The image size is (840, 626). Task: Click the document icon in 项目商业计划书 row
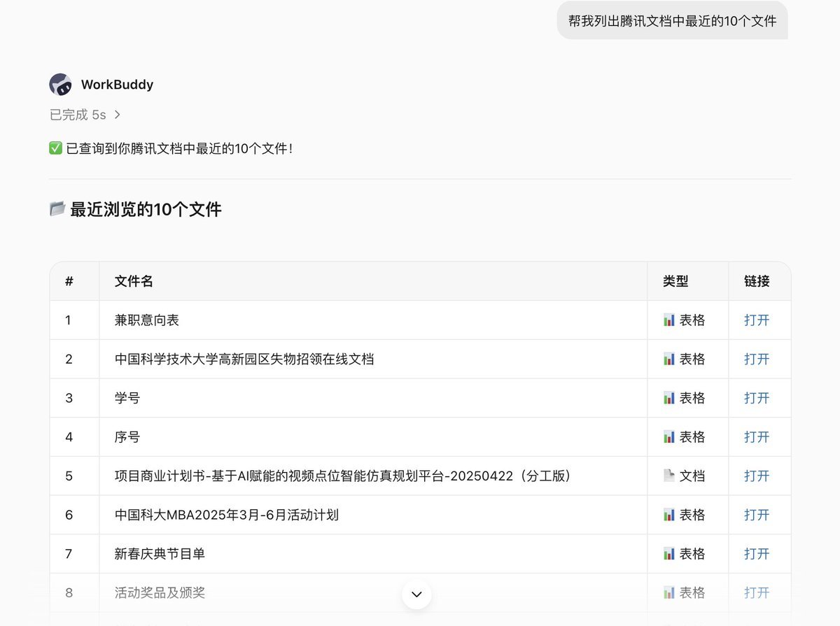pyautogui.click(x=669, y=476)
